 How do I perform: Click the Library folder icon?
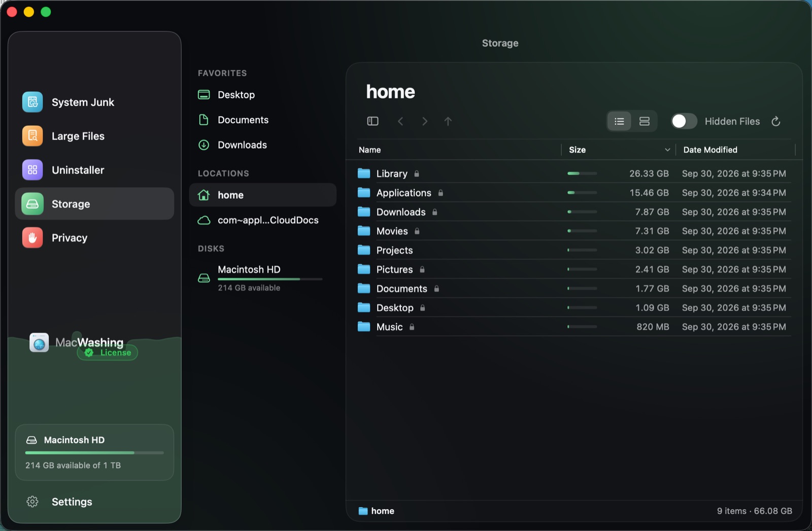click(x=364, y=173)
